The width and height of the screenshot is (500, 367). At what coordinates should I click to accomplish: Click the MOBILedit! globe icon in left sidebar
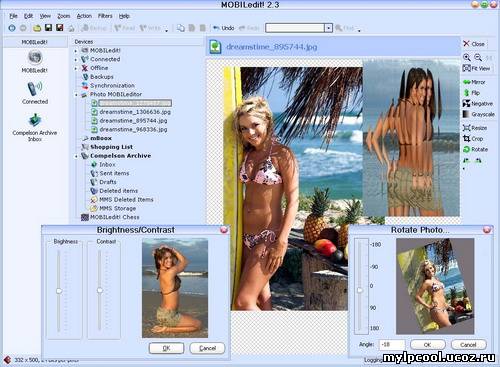(x=35, y=57)
